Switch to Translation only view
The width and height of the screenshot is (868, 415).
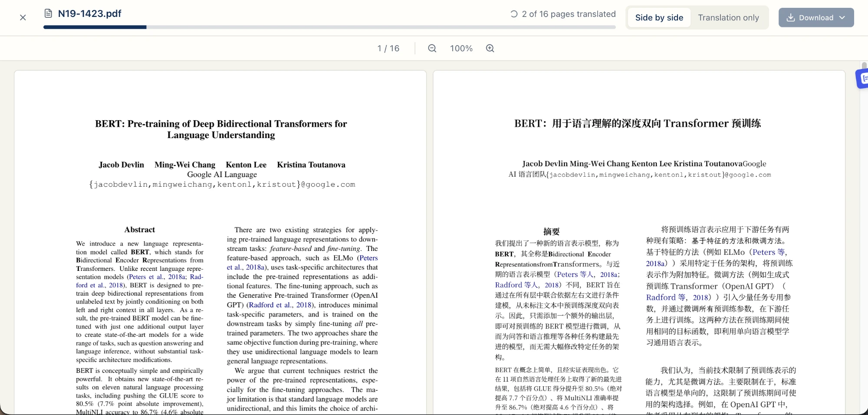tap(728, 17)
